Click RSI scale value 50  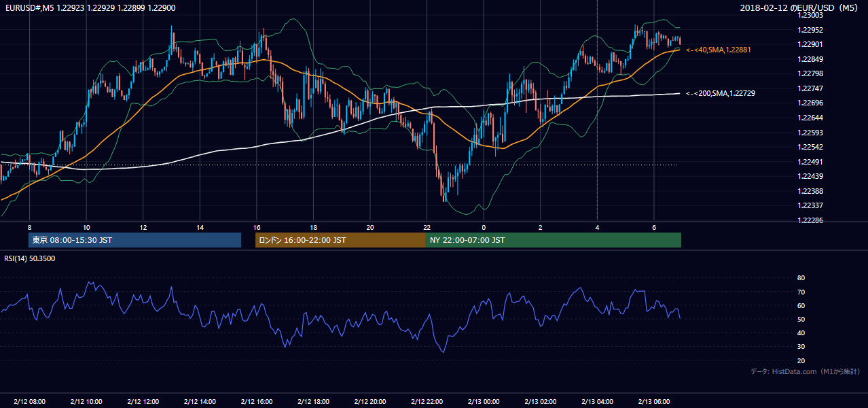pos(801,320)
